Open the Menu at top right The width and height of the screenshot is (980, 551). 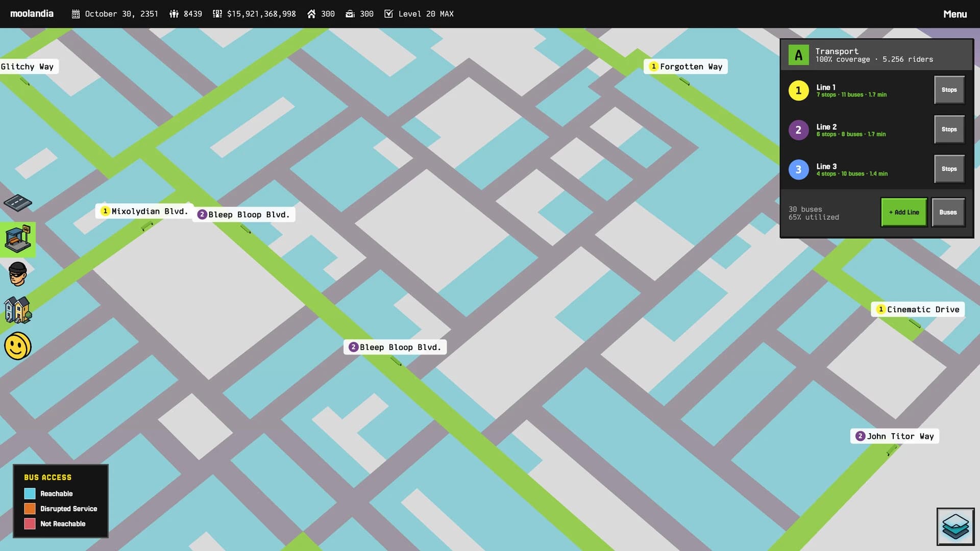[x=954, y=14]
